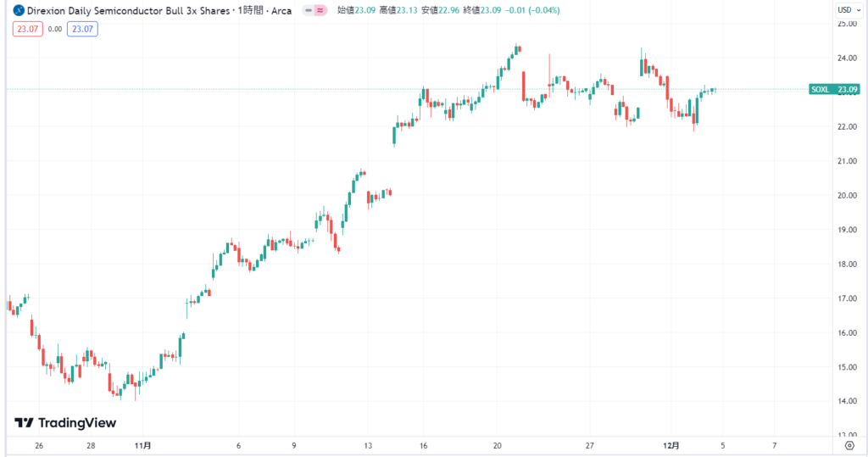
Task: Click the 27 date axis label
Action: (590, 445)
